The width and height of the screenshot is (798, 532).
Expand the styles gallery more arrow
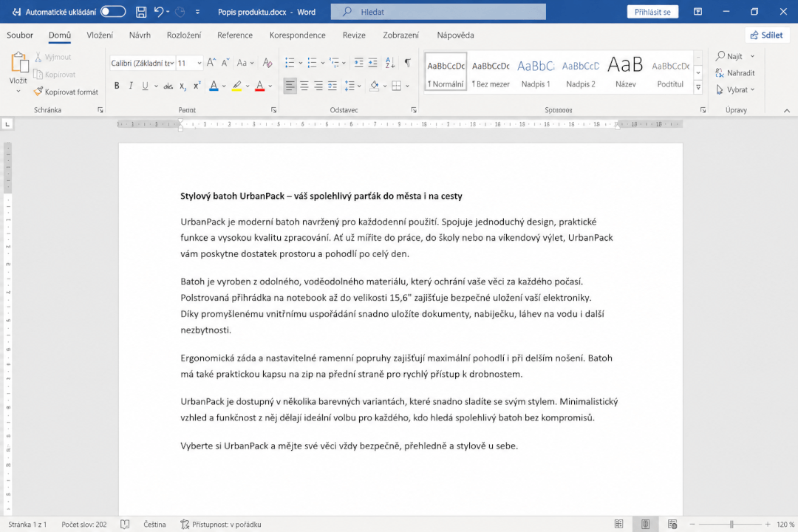coord(698,88)
